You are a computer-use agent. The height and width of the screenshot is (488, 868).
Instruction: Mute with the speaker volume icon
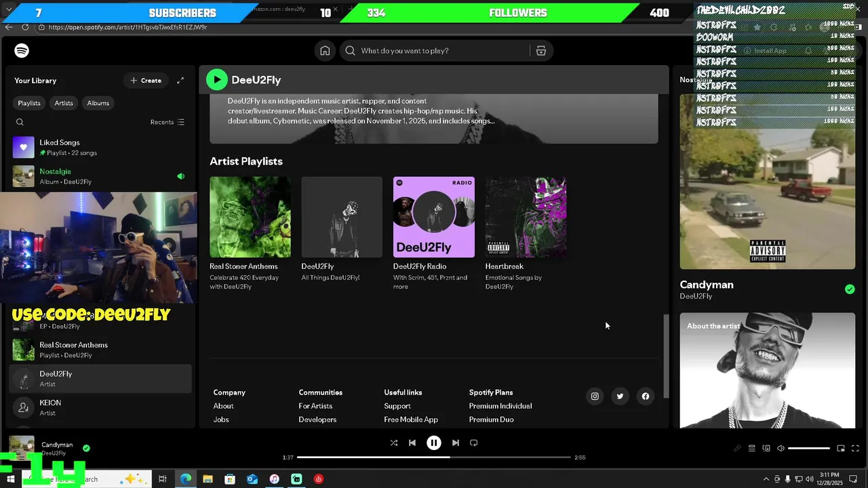[x=781, y=448]
